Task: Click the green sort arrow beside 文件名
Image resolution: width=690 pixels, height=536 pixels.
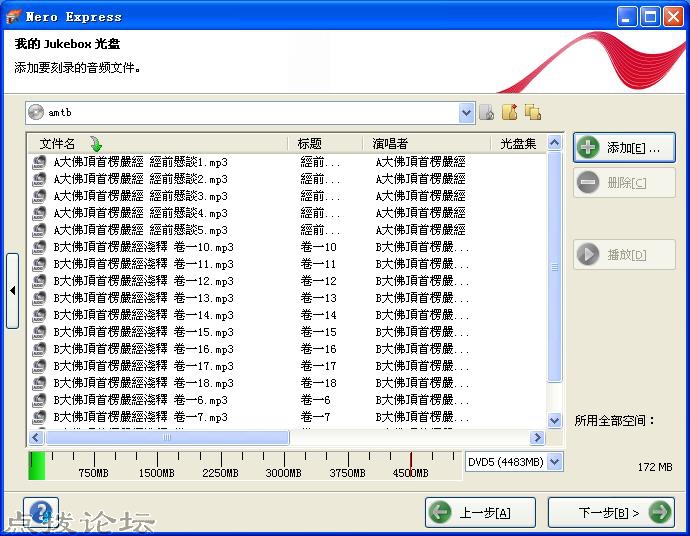Action: point(96,144)
